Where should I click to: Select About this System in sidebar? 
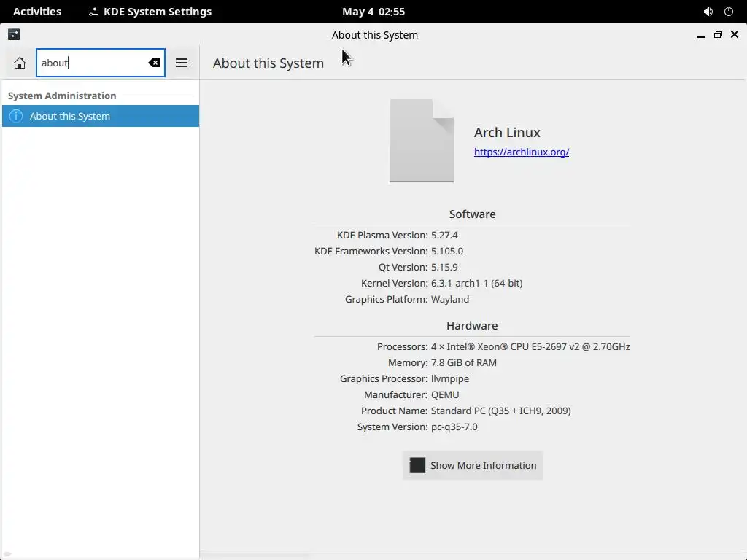point(101,116)
